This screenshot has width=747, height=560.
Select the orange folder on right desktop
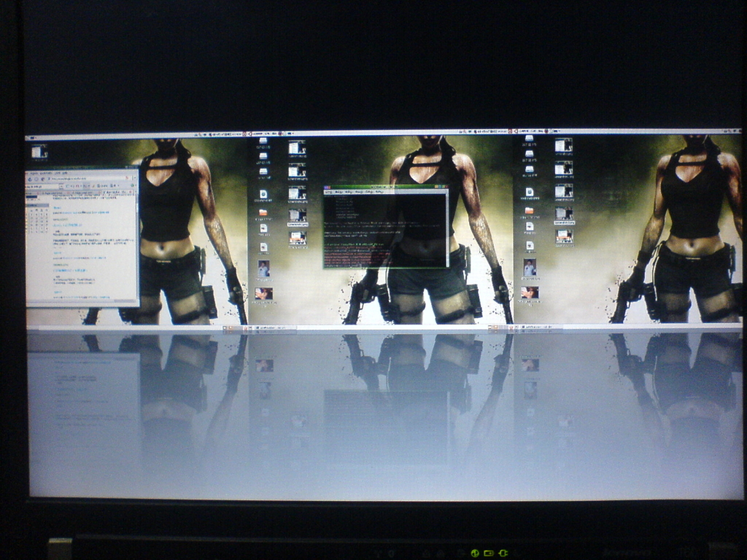pyautogui.click(x=529, y=211)
